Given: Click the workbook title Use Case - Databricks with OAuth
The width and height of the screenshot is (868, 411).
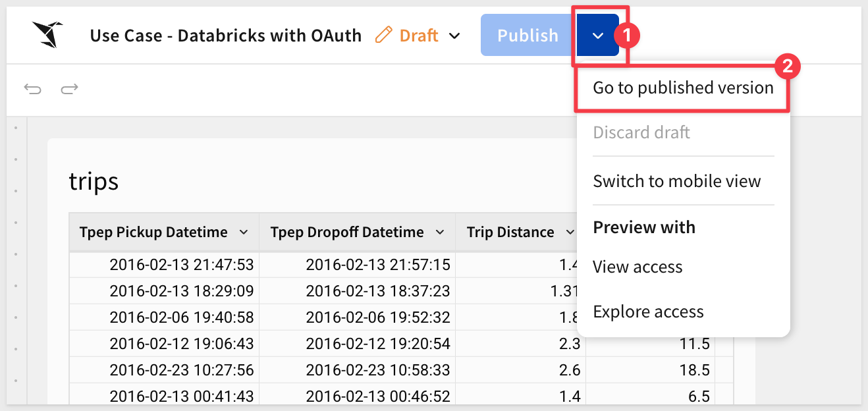Looking at the screenshot, I should tap(226, 36).
